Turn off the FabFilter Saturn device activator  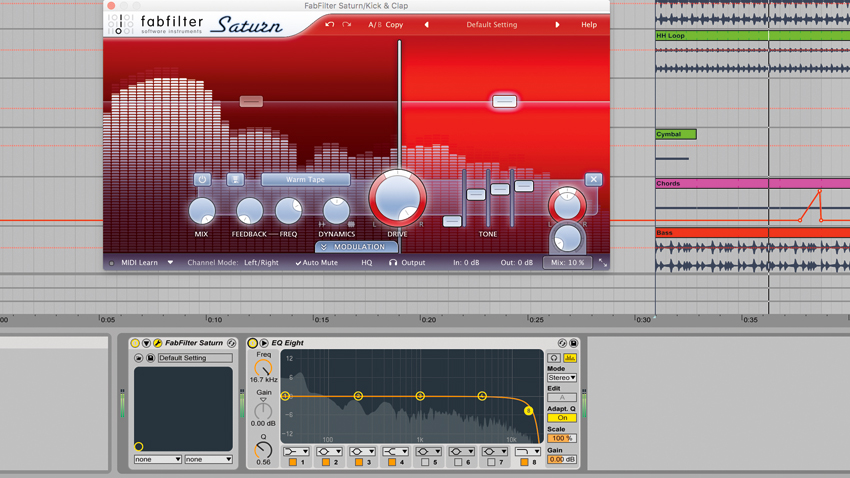coord(135,343)
